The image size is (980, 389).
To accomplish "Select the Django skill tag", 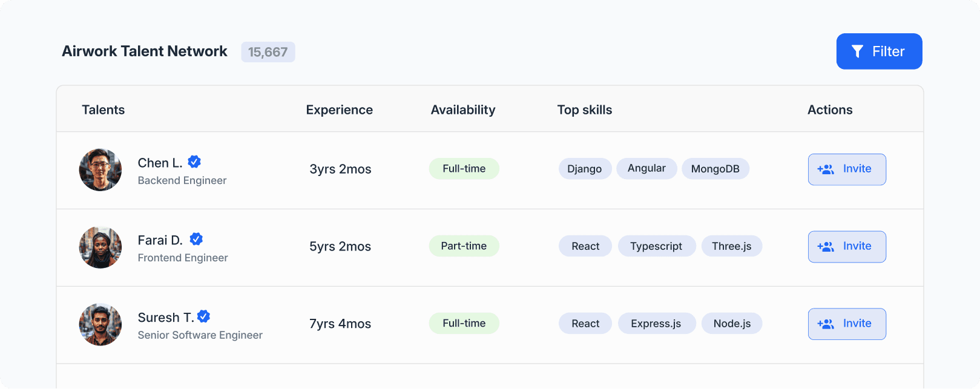I will pos(585,169).
